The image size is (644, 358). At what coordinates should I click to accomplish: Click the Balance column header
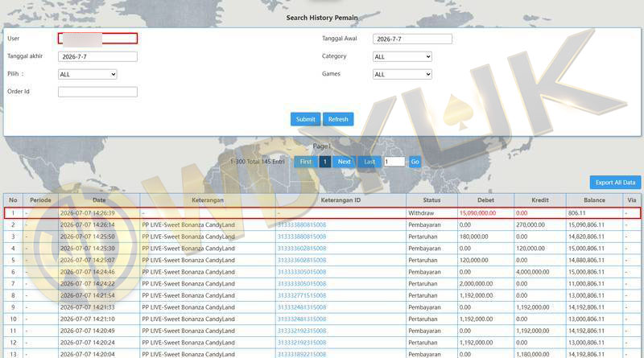tap(594, 200)
